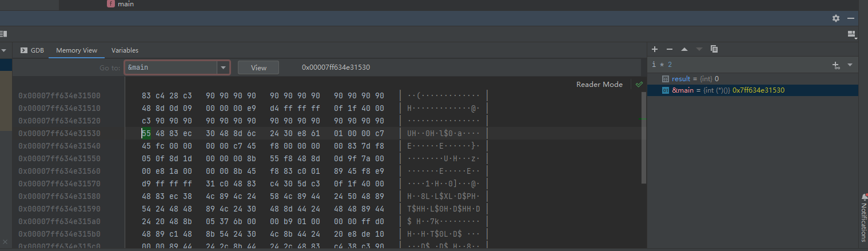The height and width of the screenshot is (251, 868).
Task: Open the Notifications side panel
Action: coord(864,217)
